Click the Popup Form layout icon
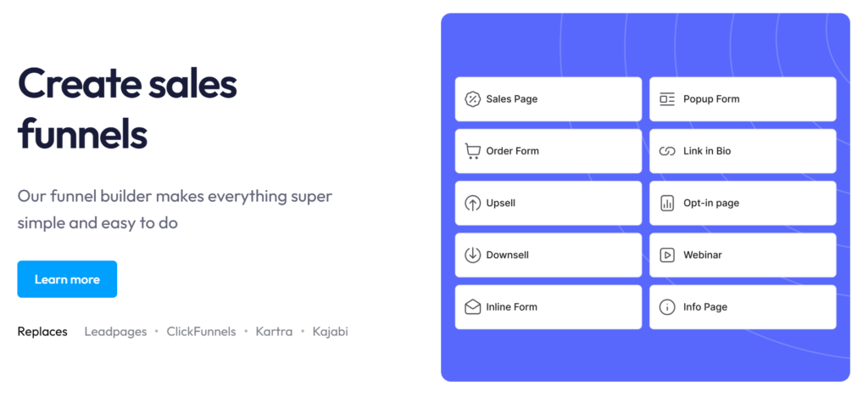This screenshot has height=398, width=868. pyautogui.click(x=667, y=99)
